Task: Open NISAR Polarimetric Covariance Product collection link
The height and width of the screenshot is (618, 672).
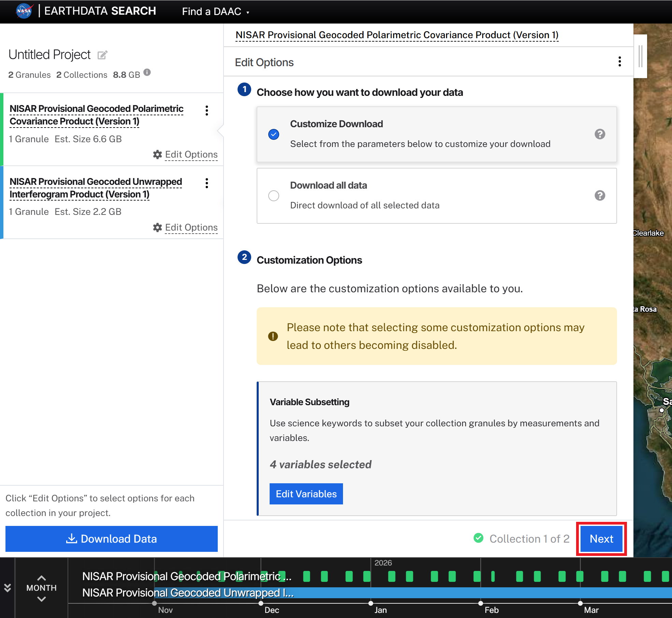Action: click(x=97, y=115)
